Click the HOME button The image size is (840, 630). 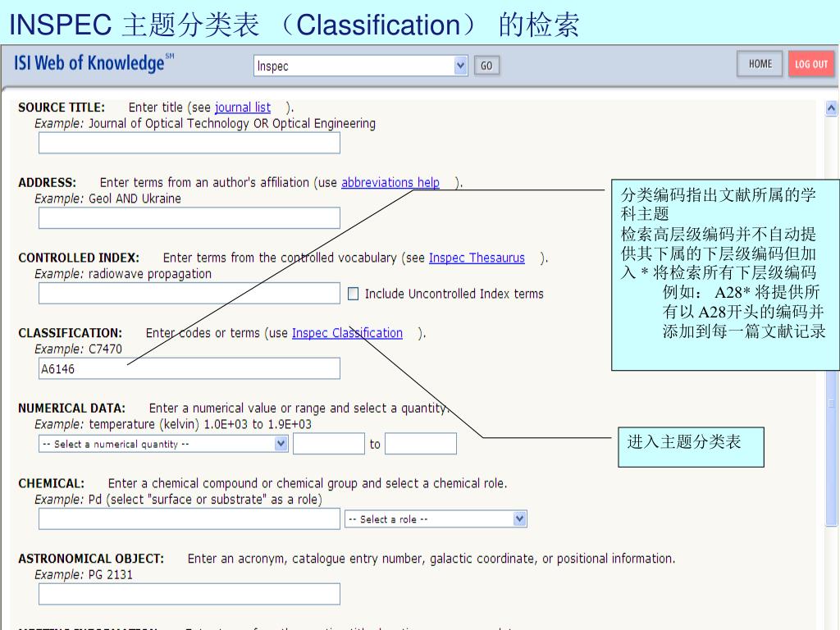(760, 64)
